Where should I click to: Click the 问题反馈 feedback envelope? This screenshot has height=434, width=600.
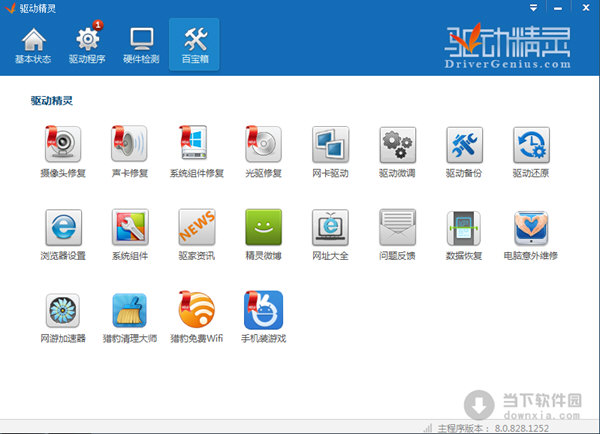[x=397, y=228]
